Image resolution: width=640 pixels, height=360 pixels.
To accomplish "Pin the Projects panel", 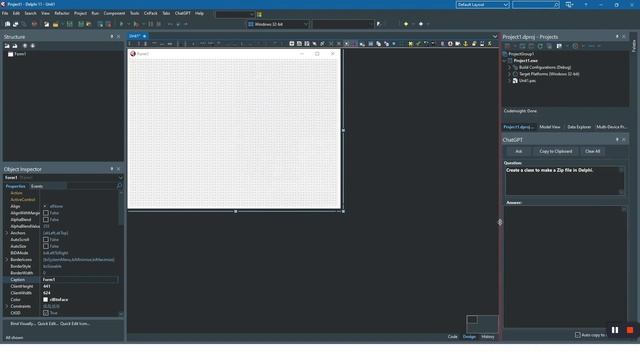I will tap(617, 36).
